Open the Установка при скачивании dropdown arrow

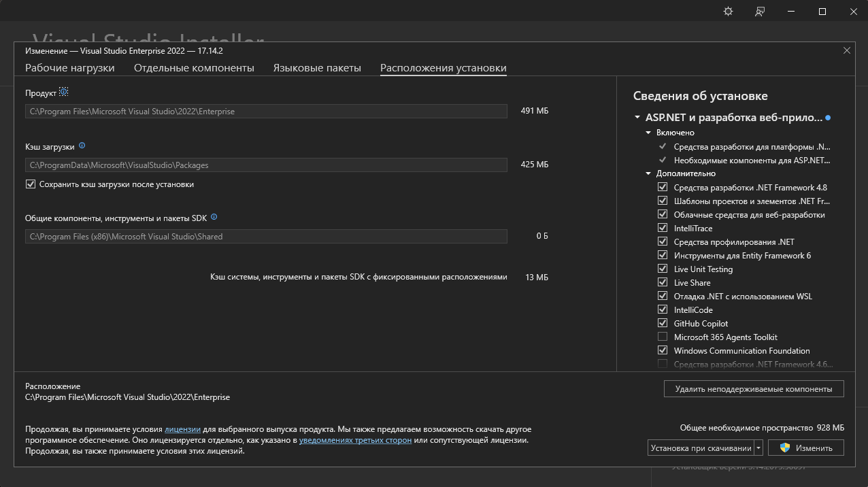point(758,448)
